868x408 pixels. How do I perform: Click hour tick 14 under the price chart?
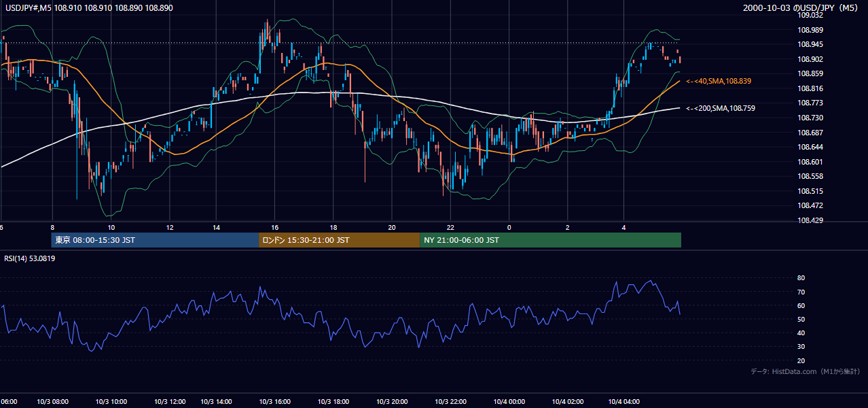click(x=216, y=227)
